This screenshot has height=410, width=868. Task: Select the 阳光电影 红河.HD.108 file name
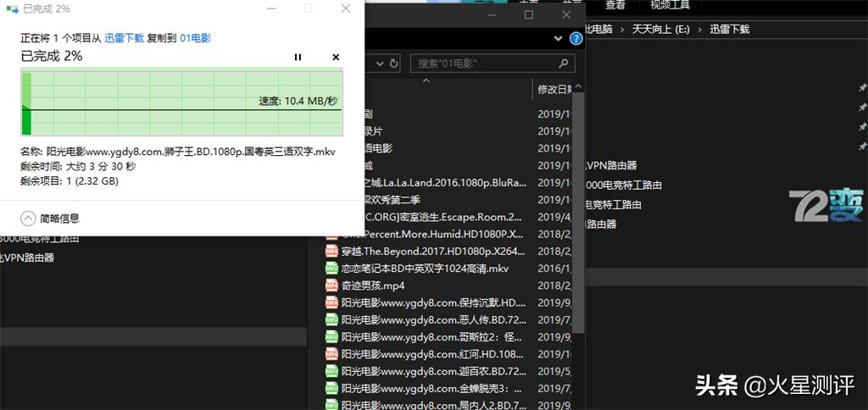432,354
